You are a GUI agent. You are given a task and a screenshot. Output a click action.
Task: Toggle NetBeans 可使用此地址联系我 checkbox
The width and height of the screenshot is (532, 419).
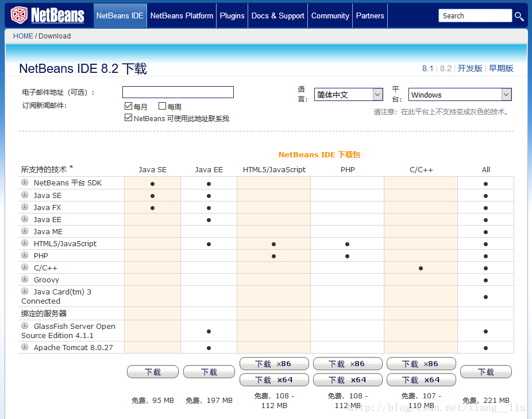click(x=128, y=118)
